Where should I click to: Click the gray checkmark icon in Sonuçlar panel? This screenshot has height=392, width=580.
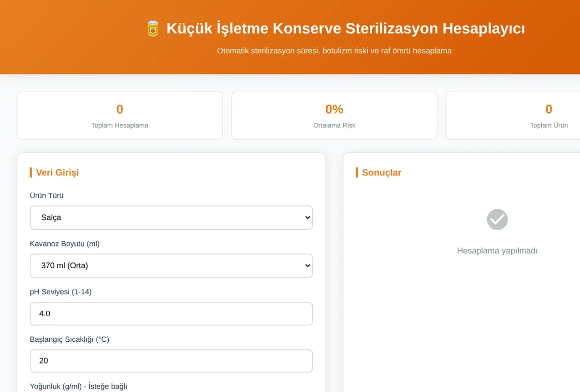(497, 219)
